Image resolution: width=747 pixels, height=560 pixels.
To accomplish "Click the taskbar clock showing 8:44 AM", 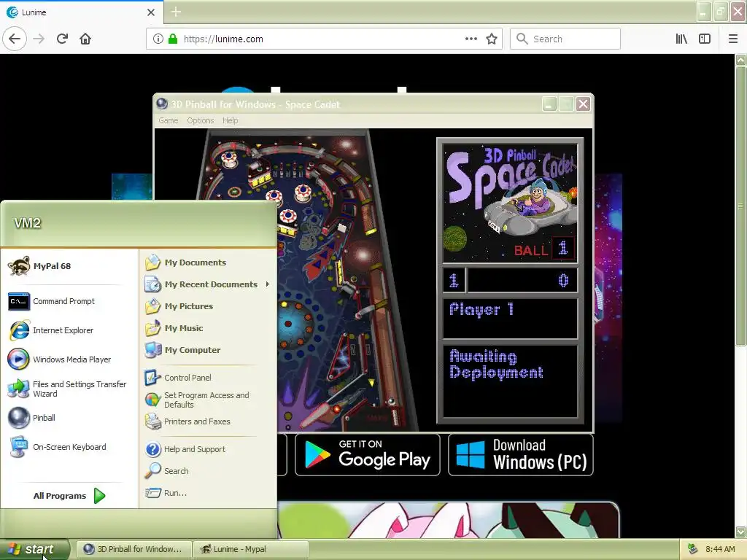I will pos(720,549).
